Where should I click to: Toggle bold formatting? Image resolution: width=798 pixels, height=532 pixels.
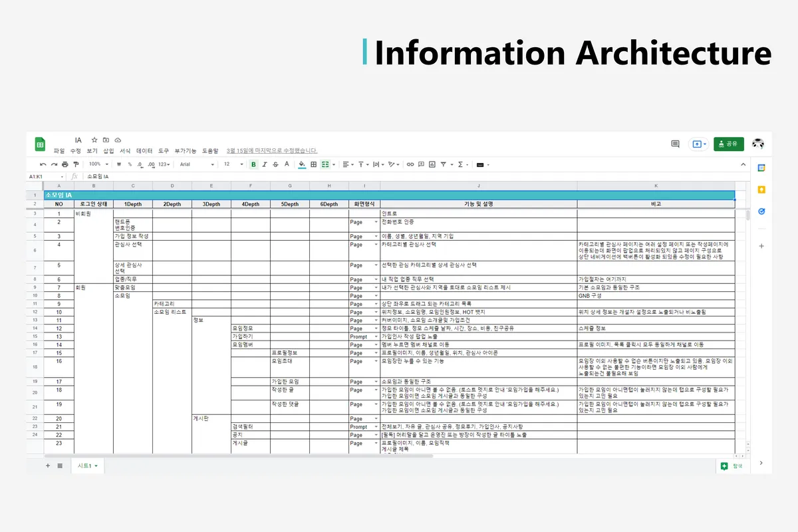tap(253, 164)
